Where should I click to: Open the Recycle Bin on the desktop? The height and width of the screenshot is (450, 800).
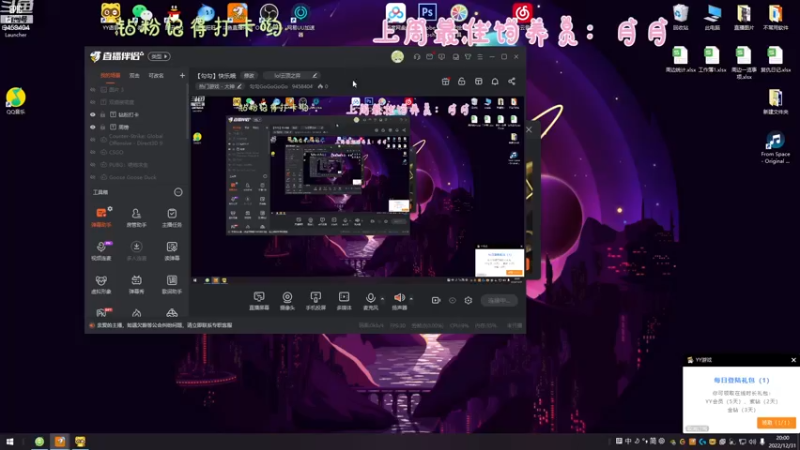(681, 17)
